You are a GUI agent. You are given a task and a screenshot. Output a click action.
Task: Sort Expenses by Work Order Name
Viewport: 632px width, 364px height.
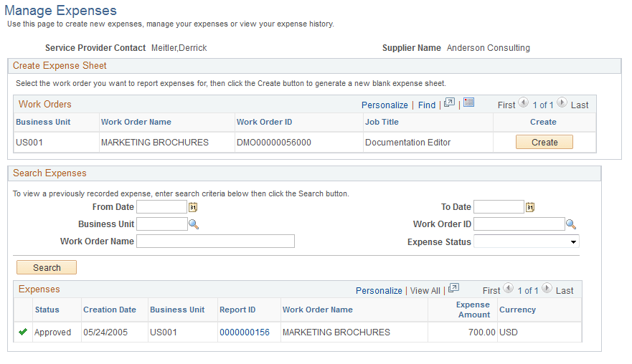318,310
